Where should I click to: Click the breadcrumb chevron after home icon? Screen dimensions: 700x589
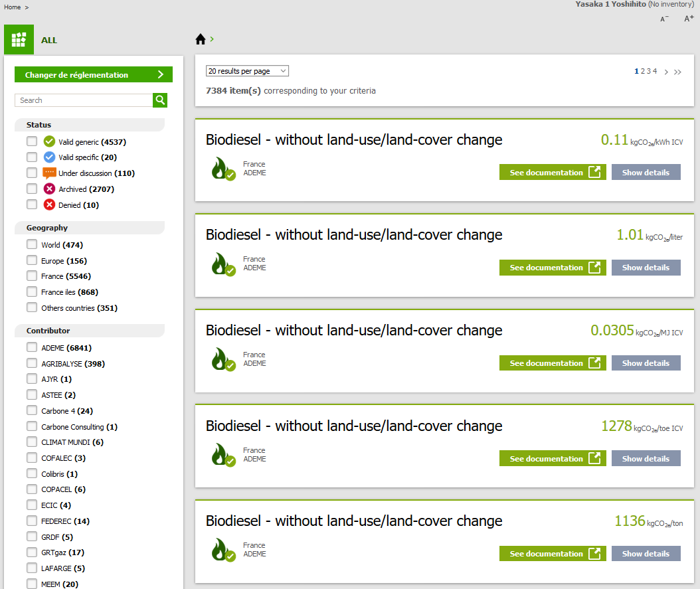(212, 39)
